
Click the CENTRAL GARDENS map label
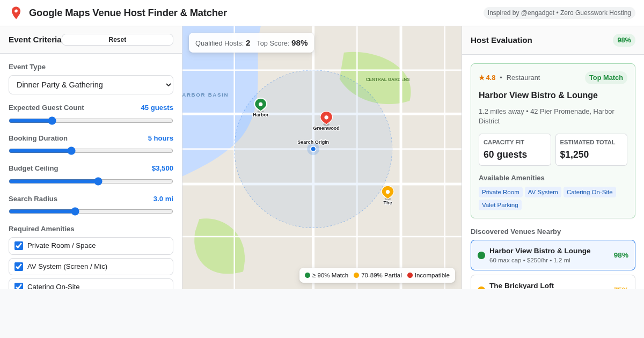387,79
